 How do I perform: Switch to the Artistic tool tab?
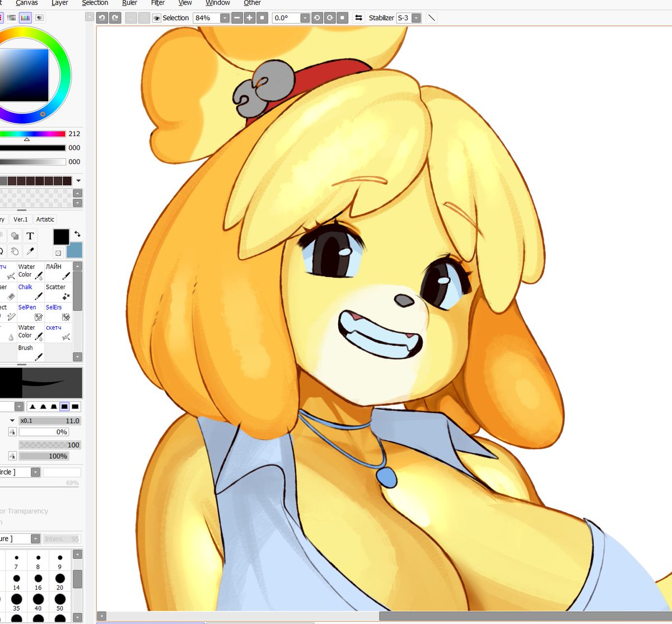pos(45,219)
